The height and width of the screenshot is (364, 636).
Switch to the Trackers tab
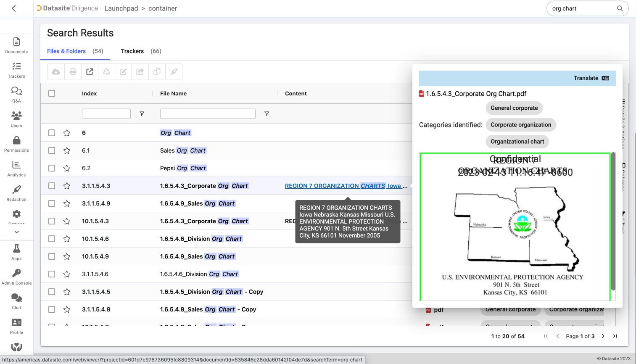coord(132,51)
